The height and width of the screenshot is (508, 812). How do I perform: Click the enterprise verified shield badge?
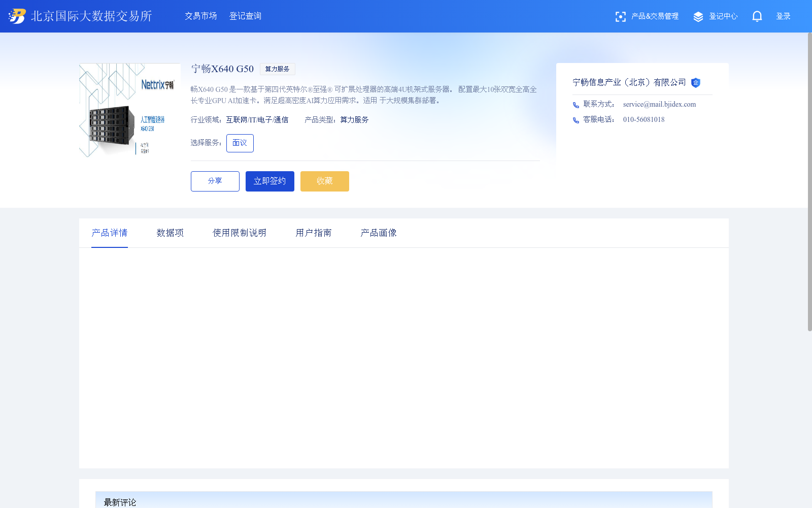(x=696, y=82)
